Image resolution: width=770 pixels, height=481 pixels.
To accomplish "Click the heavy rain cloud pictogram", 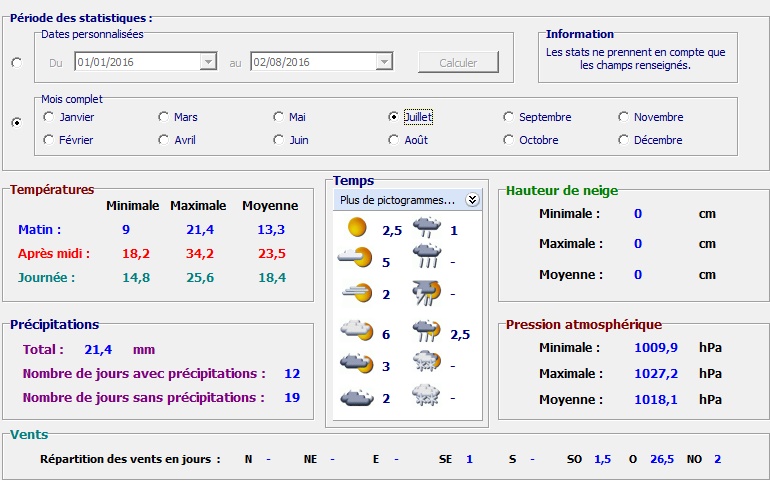I will (x=426, y=257).
